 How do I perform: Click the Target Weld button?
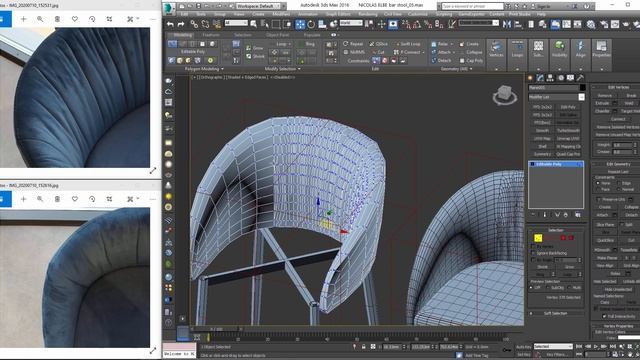coord(631,111)
